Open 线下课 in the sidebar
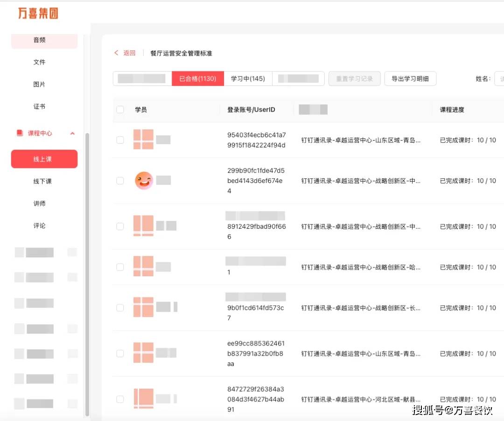 pos(42,181)
